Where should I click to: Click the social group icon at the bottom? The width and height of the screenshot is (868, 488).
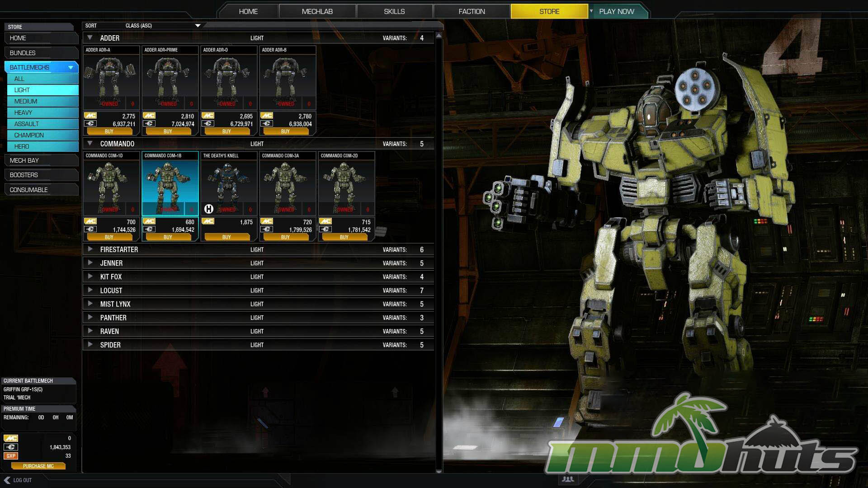(568, 479)
